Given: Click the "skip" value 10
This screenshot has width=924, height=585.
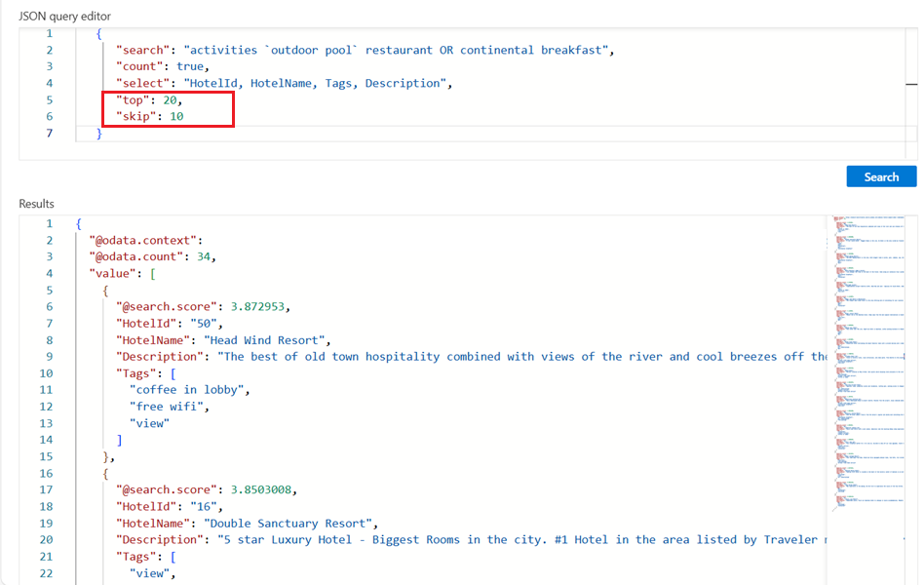Looking at the screenshot, I should (176, 116).
